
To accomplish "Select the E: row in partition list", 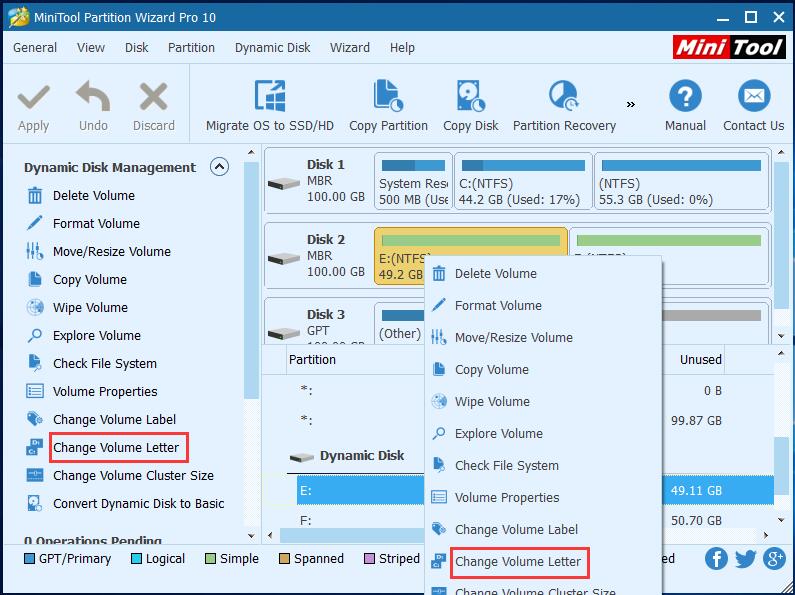I will pos(360,490).
